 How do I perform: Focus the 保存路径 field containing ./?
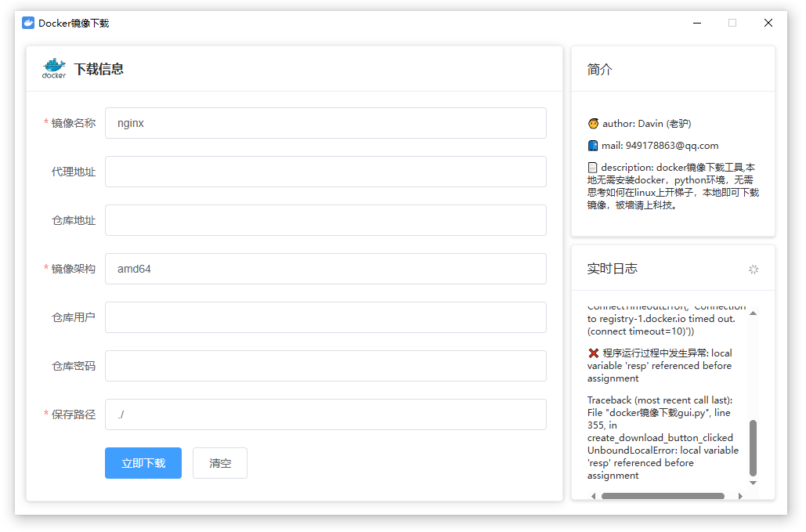[x=325, y=414]
